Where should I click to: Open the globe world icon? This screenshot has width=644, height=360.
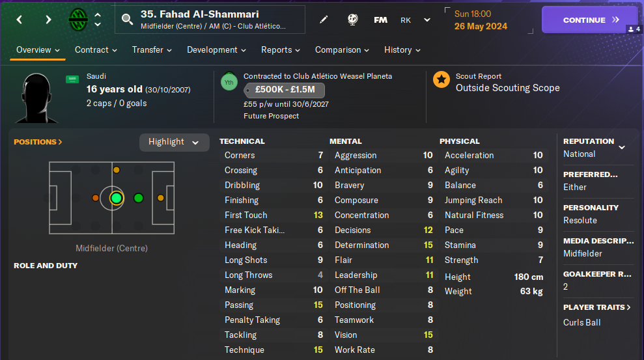click(x=352, y=20)
